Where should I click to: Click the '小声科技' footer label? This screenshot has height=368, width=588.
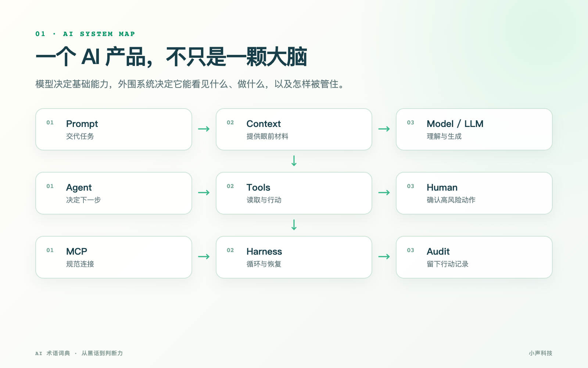coord(541,353)
